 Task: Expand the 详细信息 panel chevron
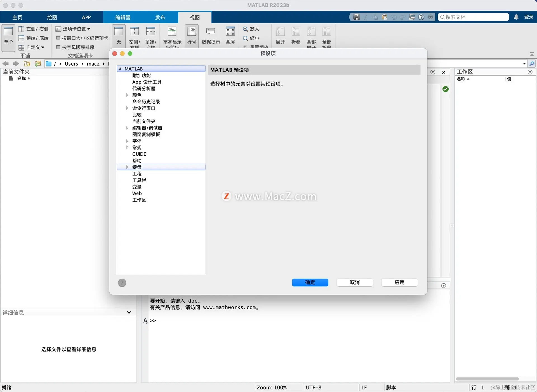[x=129, y=312]
